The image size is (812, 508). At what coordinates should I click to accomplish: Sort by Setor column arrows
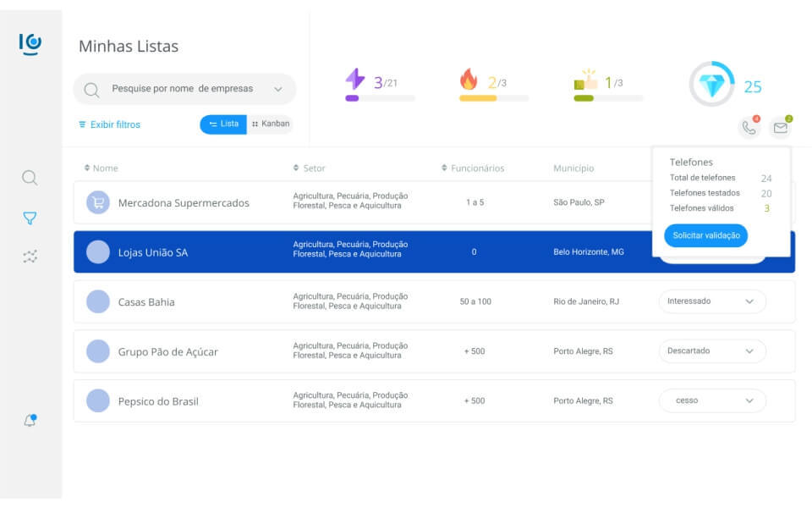[296, 168]
